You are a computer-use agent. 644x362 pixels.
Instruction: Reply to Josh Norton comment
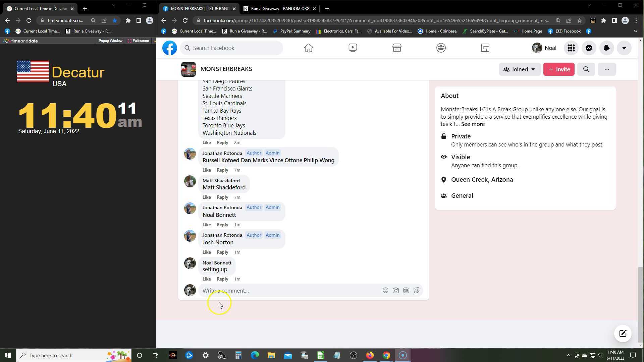[x=222, y=252]
